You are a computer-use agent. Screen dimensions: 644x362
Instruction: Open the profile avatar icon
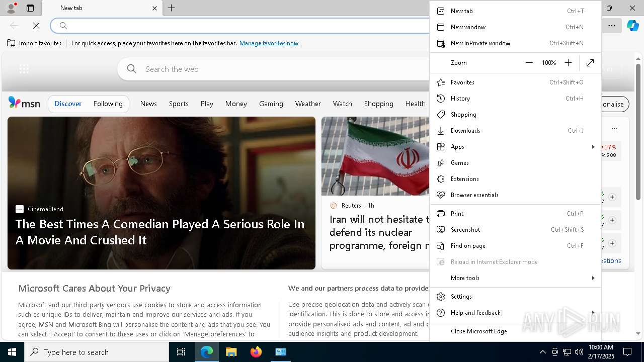[11, 8]
